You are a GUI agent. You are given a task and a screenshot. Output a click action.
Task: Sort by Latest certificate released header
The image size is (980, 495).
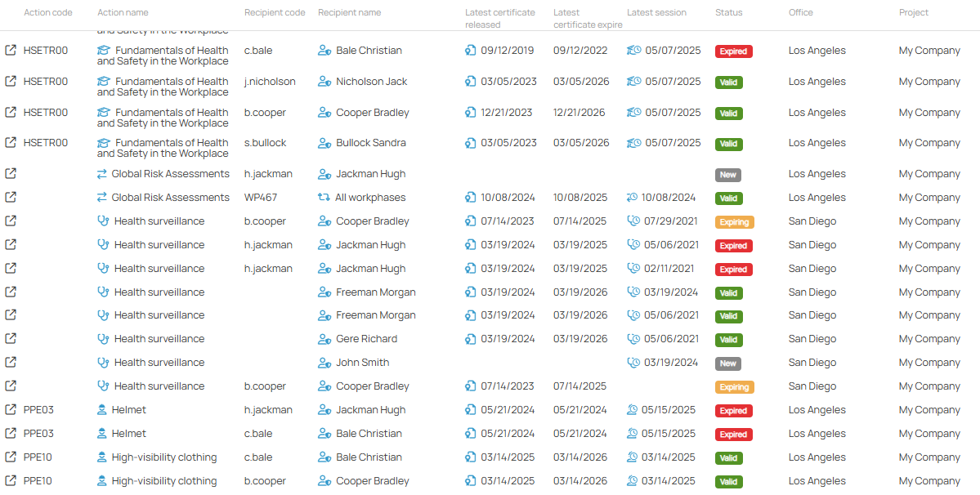[500, 18]
